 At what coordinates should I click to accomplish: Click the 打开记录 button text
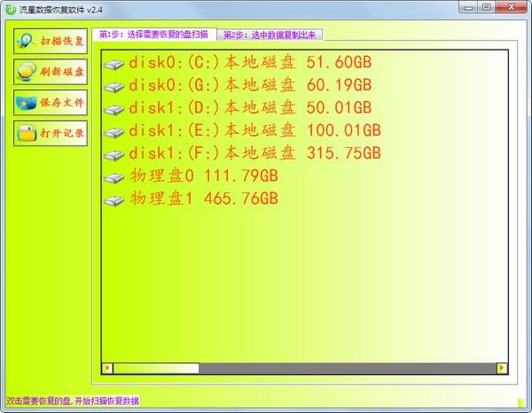pos(62,133)
